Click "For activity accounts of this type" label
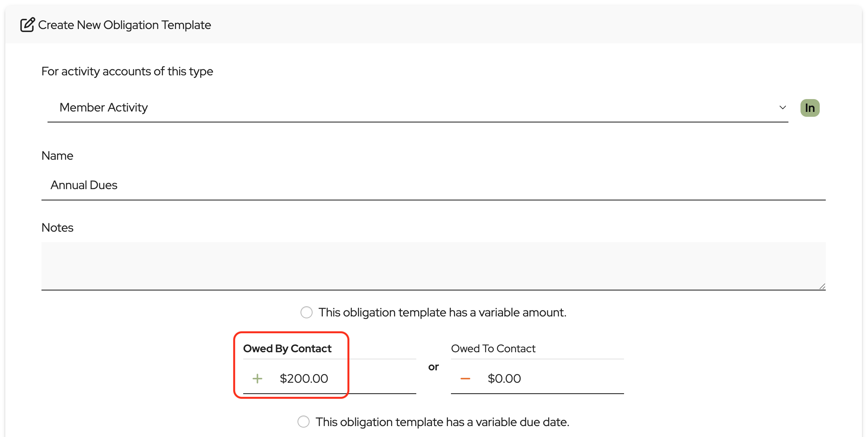This screenshot has height=437, width=868. point(127,71)
